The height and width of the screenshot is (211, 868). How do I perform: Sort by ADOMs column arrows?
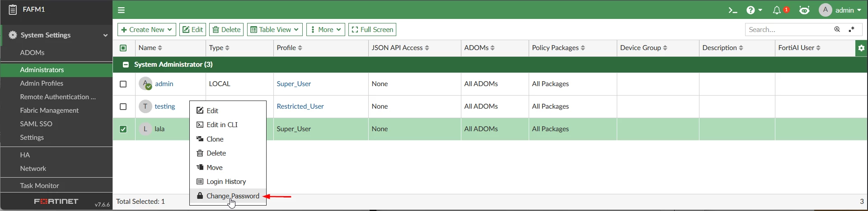click(x=493, y=48)
